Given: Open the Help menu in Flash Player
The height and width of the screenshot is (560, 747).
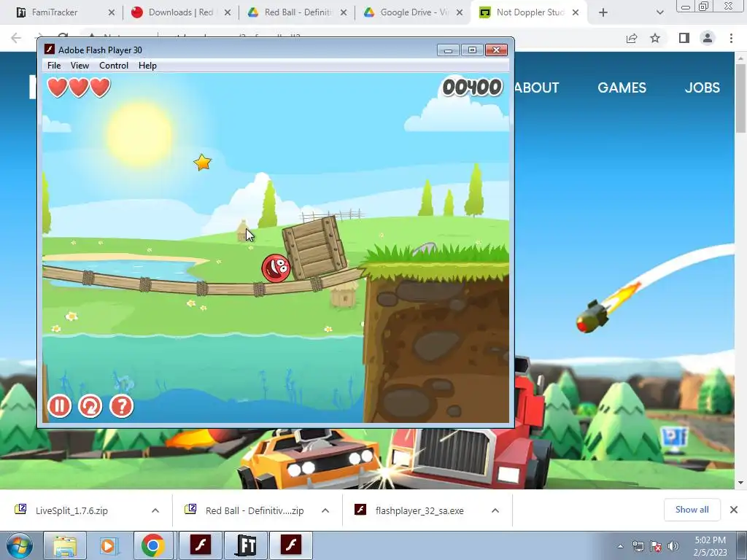Looking at the screenshot, I should pyautogui.click(x=147, y=66).
